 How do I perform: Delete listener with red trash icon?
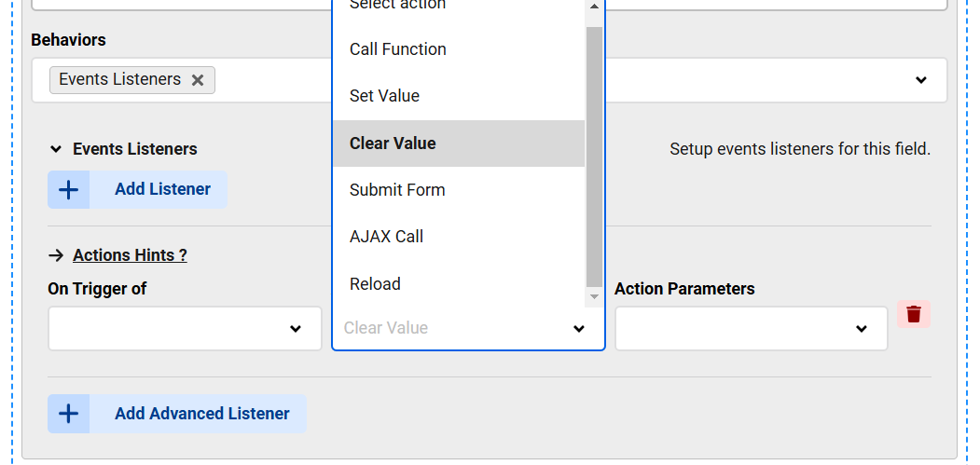pos(914,314)
